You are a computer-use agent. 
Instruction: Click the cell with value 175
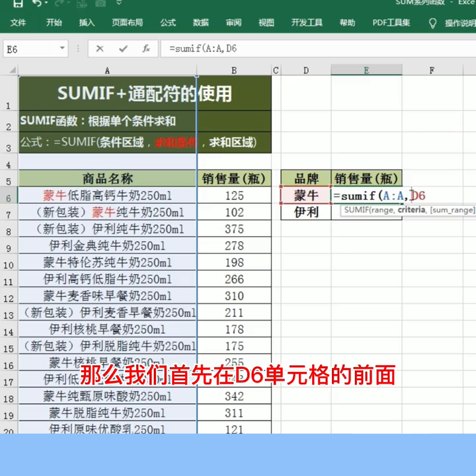234,346
